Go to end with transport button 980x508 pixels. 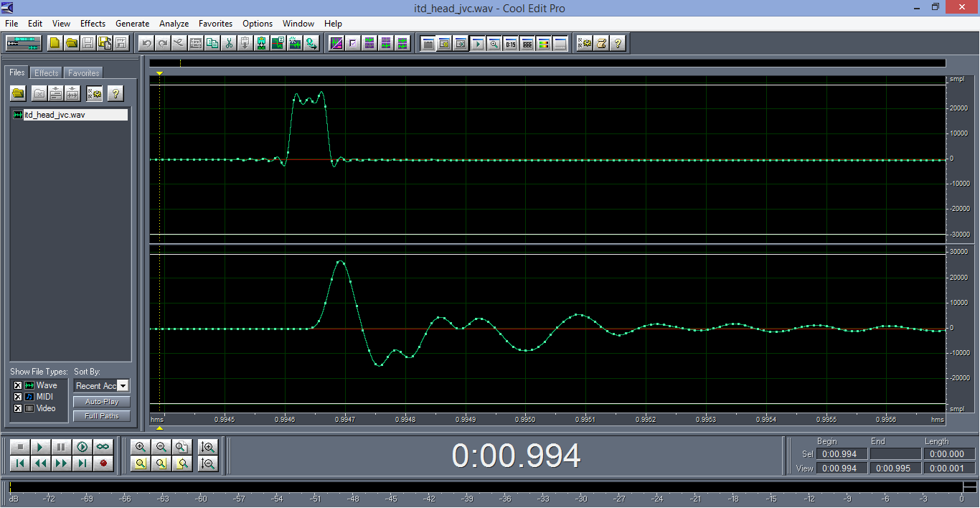(83, 464)
